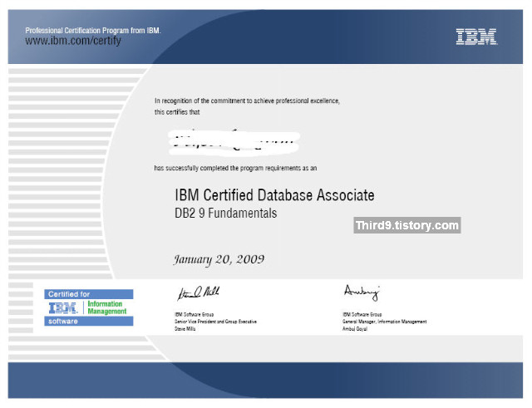
Task: Click "IBM Software Group" above Senior Vice President
Action: pyautogui.click(x=194, y=314)
